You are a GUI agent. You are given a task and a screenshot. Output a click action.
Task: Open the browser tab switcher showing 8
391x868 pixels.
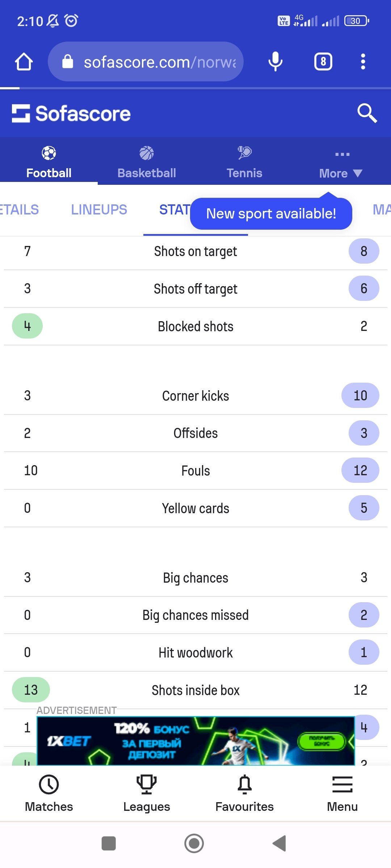coord(323,61)
